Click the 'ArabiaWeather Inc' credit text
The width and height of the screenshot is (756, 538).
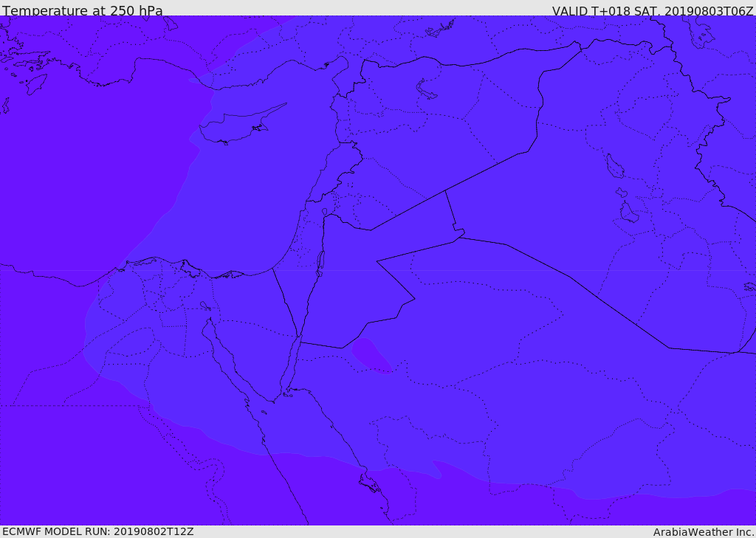coord(703,532)
